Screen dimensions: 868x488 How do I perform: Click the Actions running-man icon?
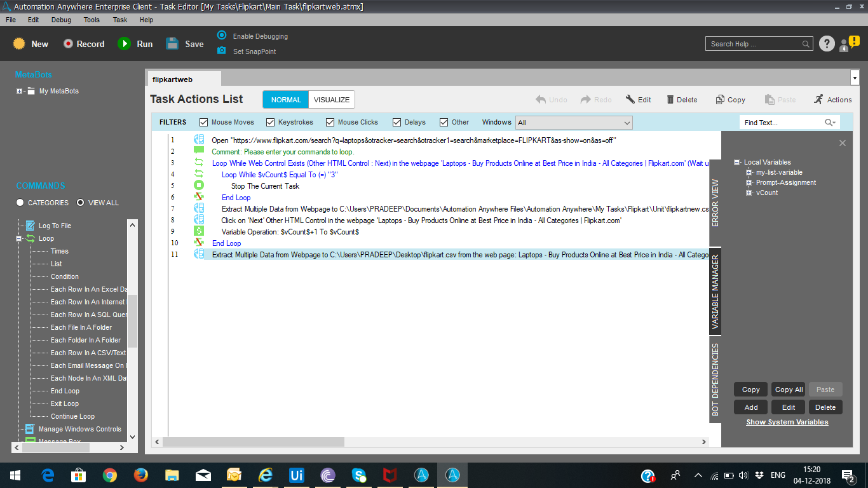pos(819,100)
